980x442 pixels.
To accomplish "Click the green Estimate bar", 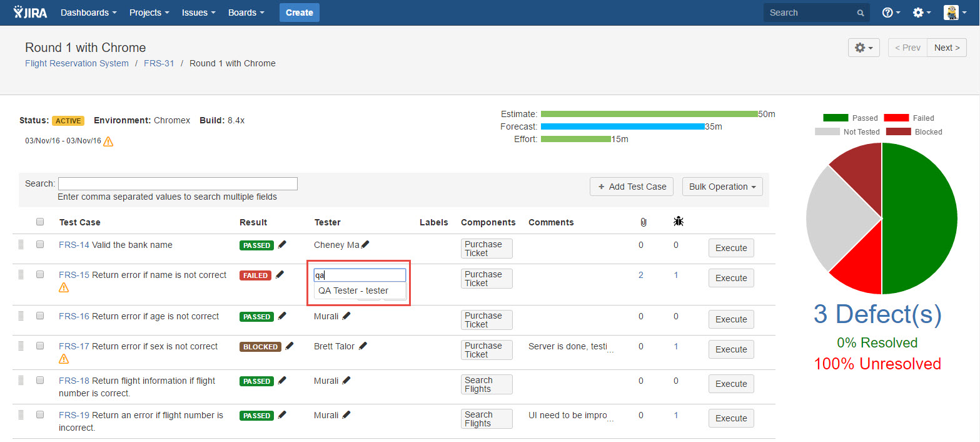I will click(649, 114).
